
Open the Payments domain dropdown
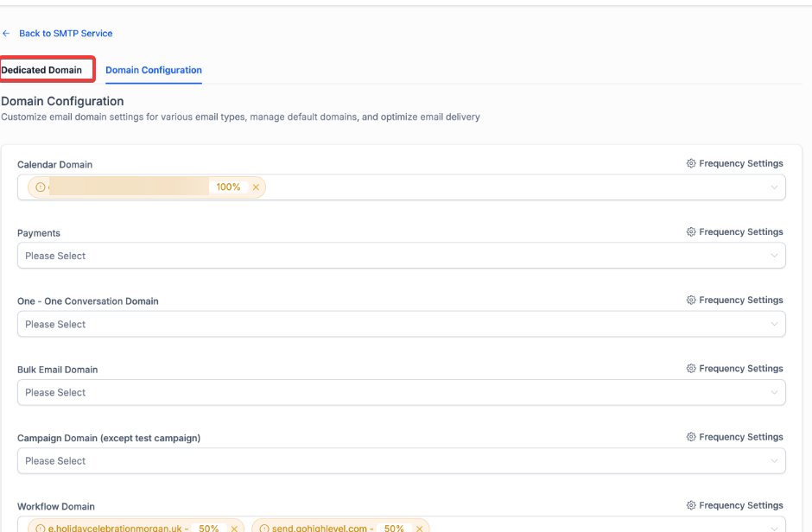[402, 256]
